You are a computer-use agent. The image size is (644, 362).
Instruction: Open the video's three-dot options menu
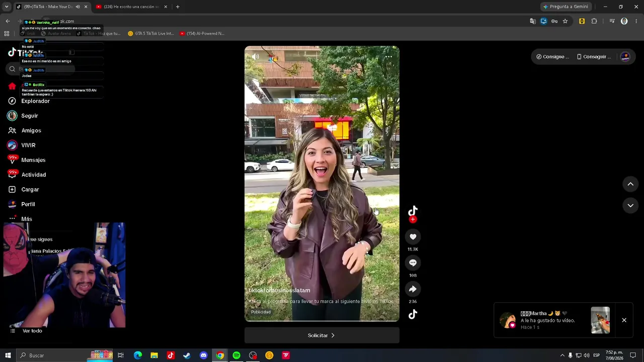point(388,57)
